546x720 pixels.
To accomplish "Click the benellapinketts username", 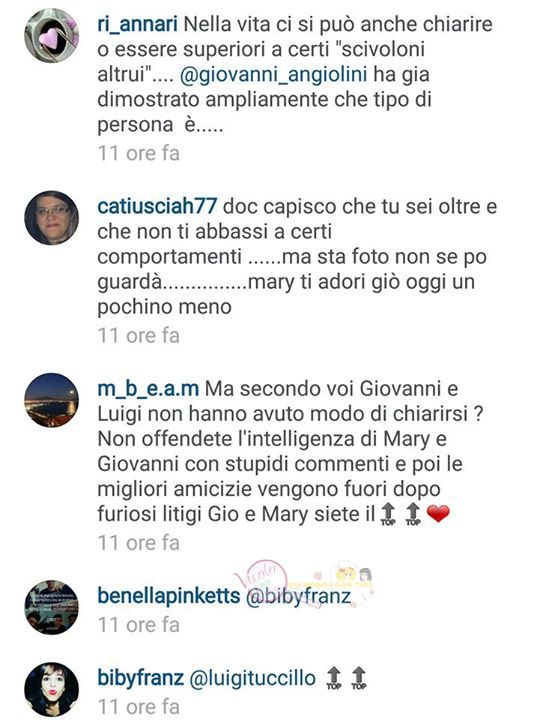I will [x=169, y=596].
